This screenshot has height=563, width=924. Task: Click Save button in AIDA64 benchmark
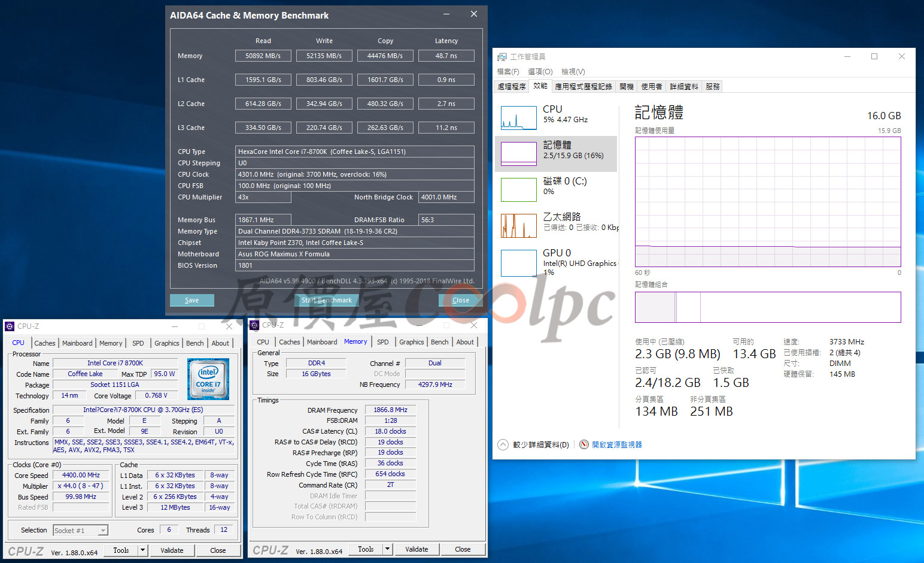click(x=192, y=300)
